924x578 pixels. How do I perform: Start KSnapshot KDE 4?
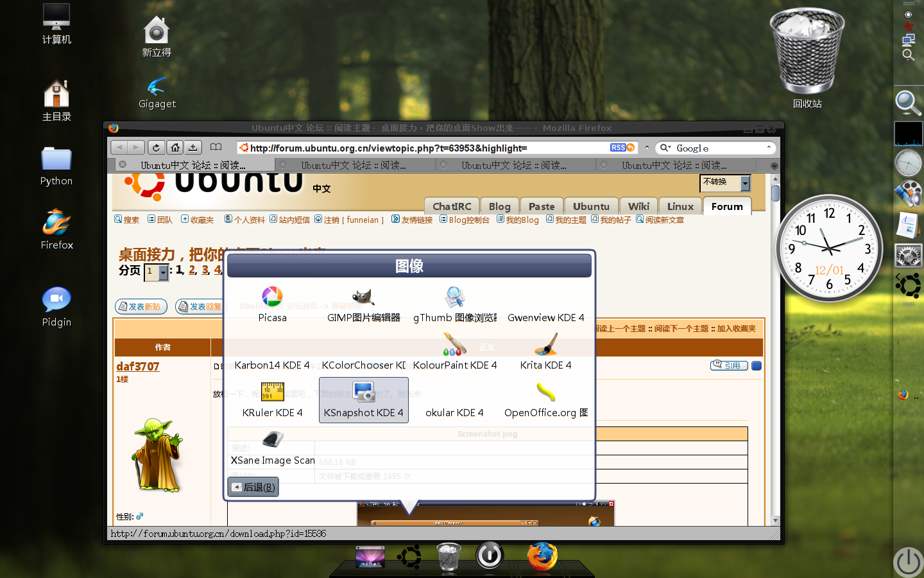[x=364, y=400]
